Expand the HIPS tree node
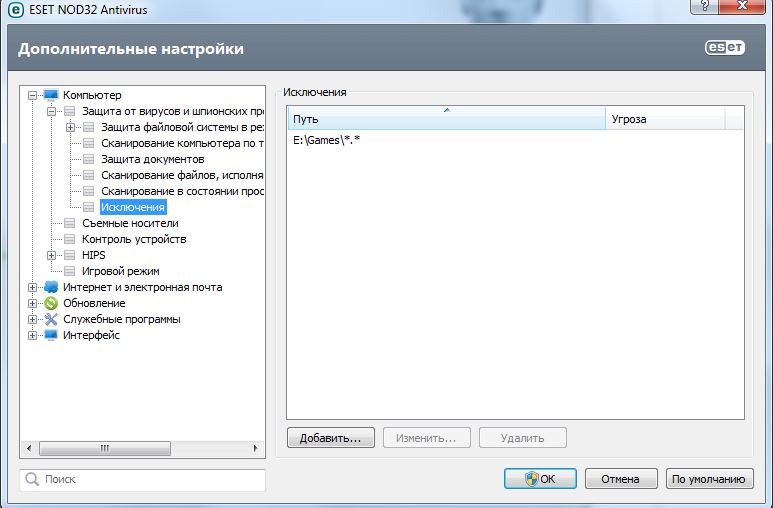Screen dimensions: 773x508 (51, 255)
